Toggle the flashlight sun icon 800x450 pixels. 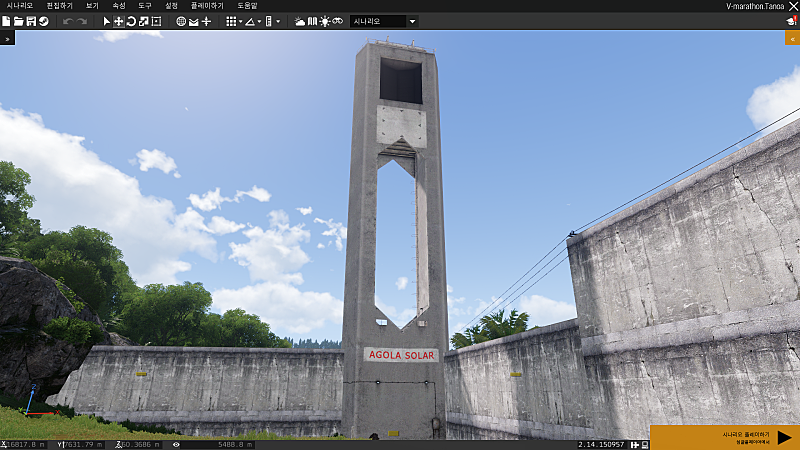(324, 21)
